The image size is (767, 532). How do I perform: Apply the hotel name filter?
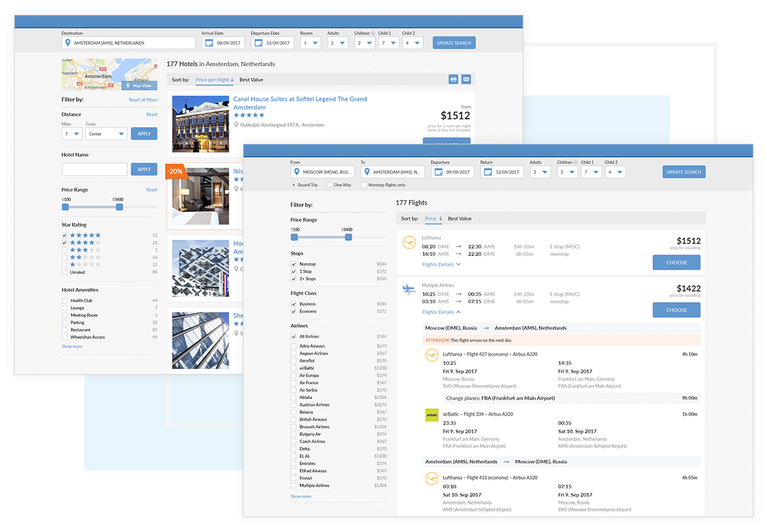tap(144, 169)
